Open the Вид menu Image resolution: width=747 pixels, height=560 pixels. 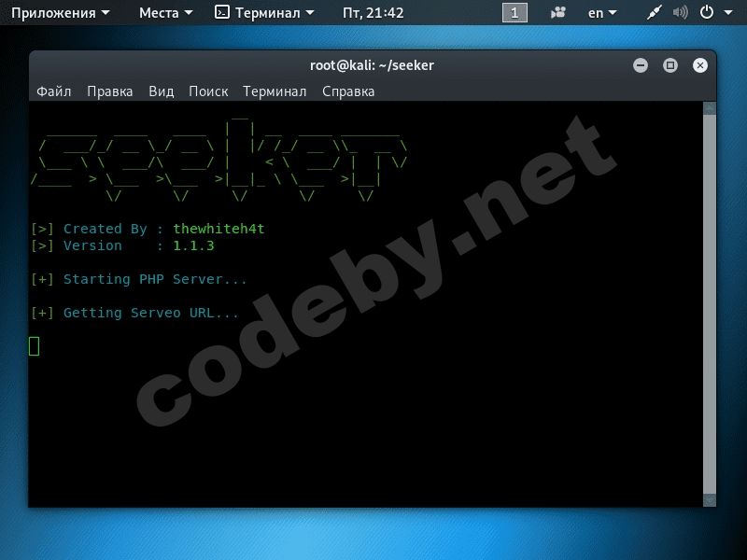tap(161, 91)
